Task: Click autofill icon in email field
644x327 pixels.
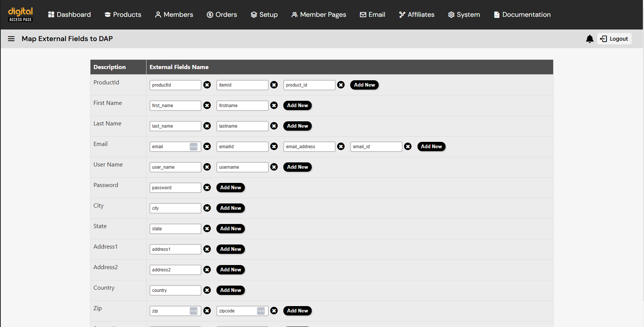Action: (193, 147)
